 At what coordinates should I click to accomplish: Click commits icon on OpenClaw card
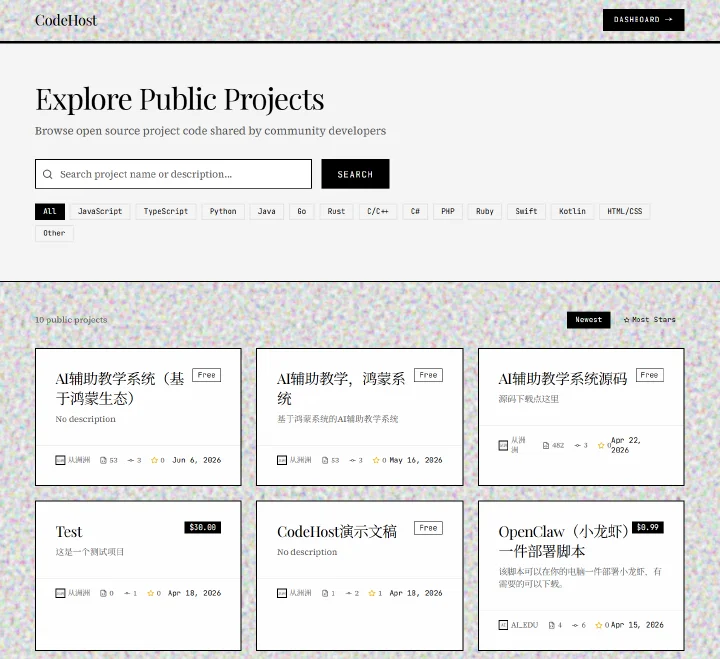(575, 625)
